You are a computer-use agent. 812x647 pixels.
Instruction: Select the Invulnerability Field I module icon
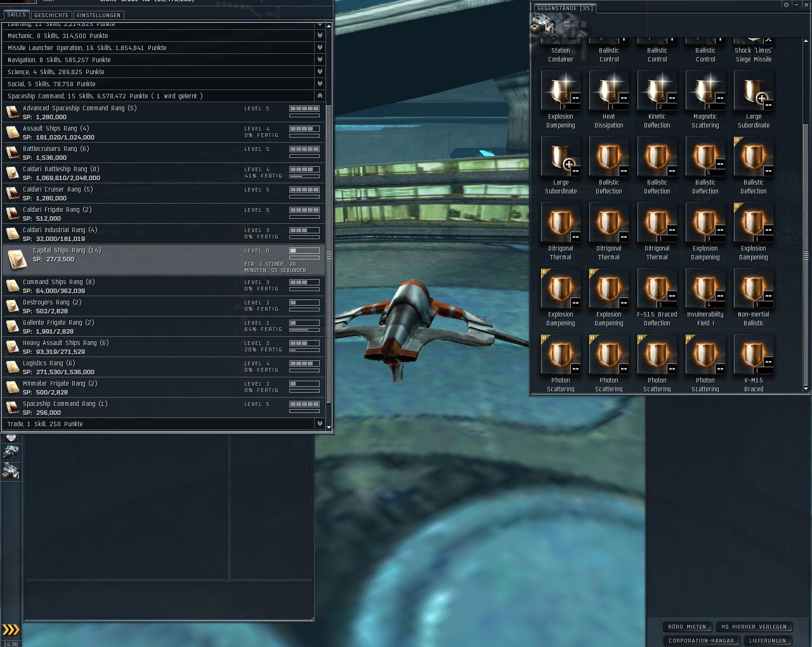coord(705,289)
